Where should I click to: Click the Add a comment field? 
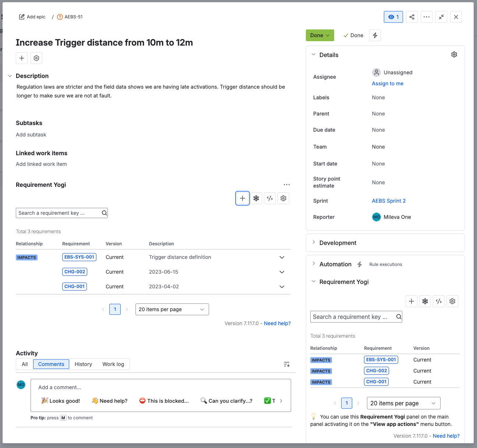[161, 387]
